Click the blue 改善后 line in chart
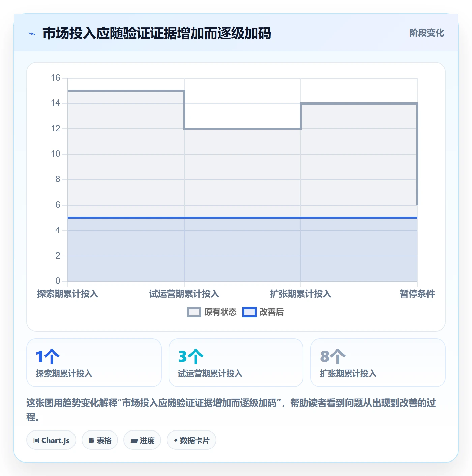 (242, 218)
